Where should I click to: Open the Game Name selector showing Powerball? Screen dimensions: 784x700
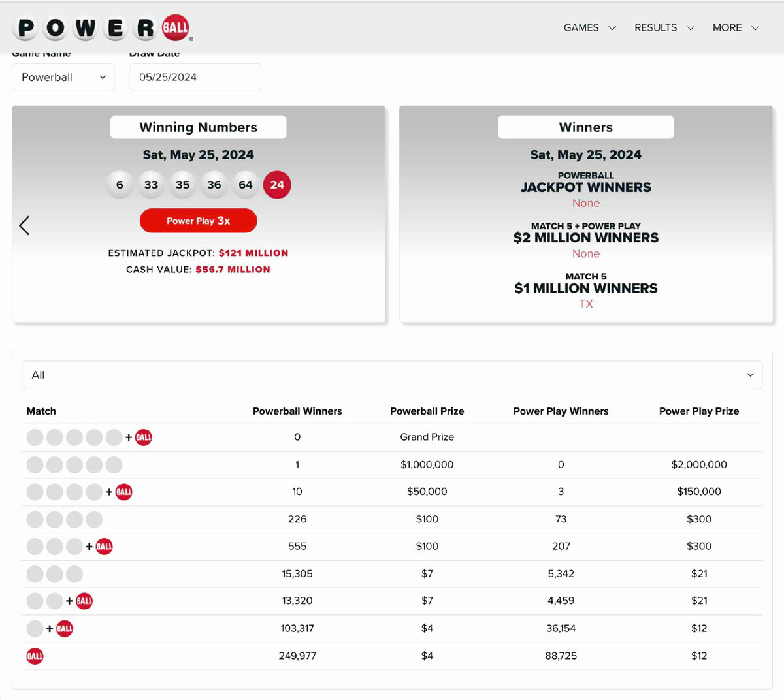point(63,77)
